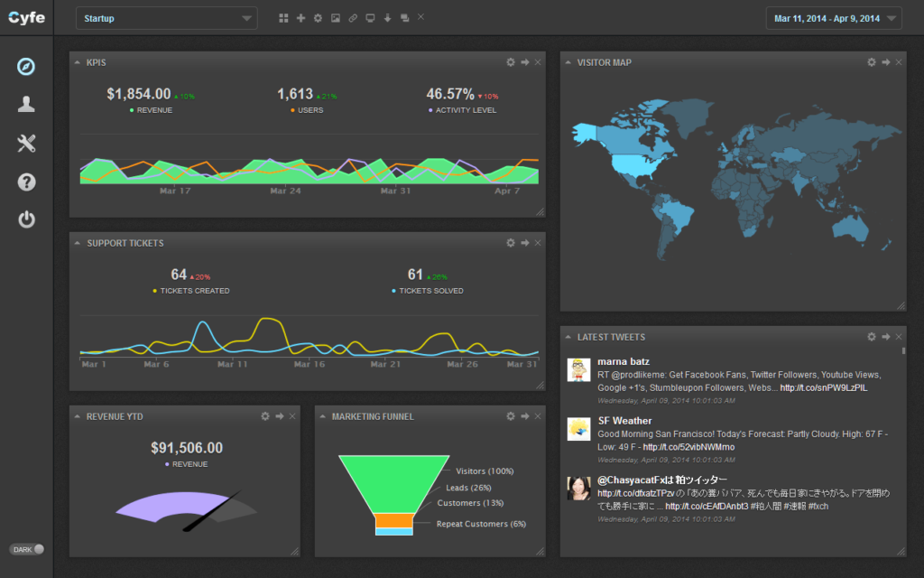Open settings for the KPIs widget

510,62
